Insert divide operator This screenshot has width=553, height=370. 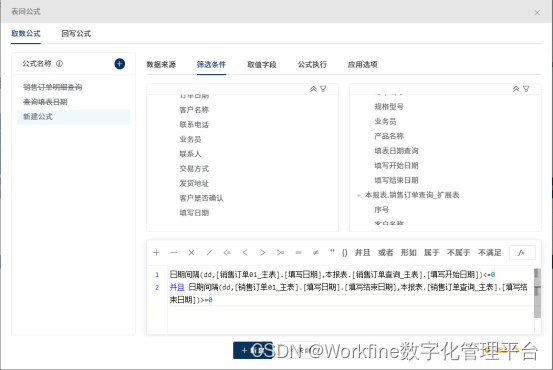(209, 253)
